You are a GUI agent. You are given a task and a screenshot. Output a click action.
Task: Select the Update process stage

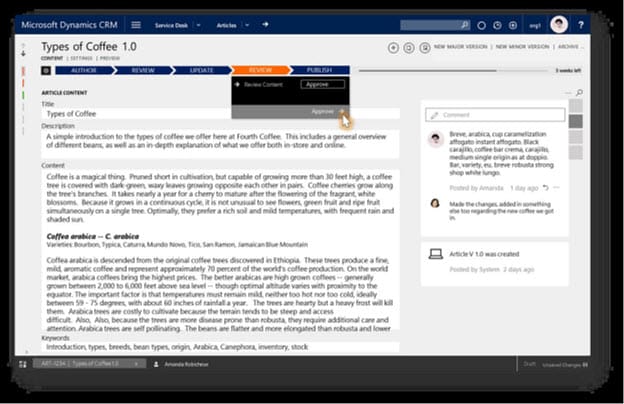(202, 70)
